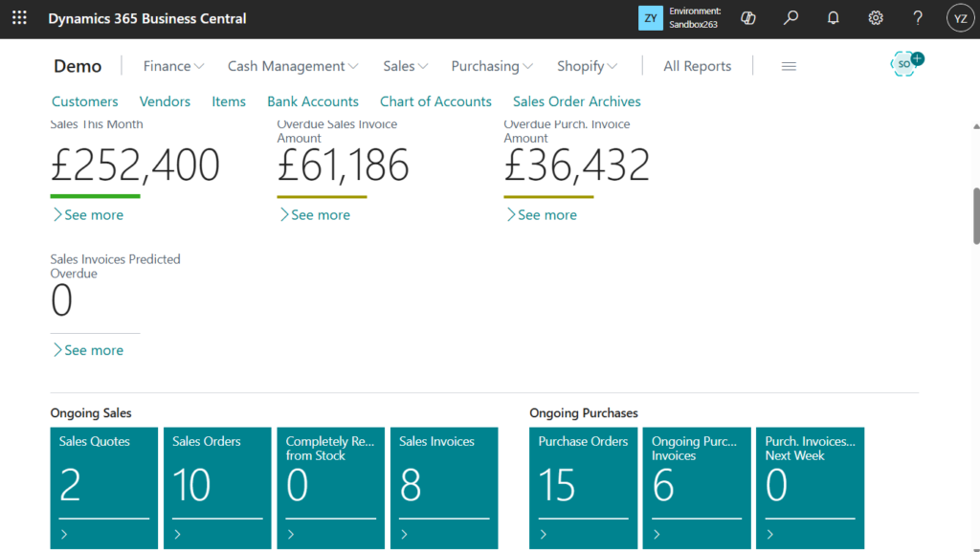Open the Sales Orders tile
The height and width of the screenshot is (552, 980).
point(217,488)
